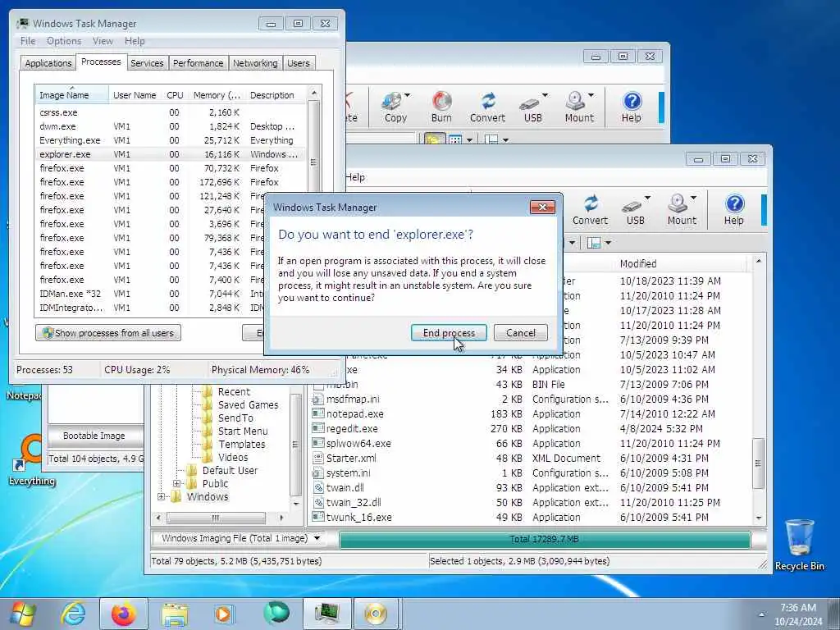Switch to the Users tab

(299, 63)
